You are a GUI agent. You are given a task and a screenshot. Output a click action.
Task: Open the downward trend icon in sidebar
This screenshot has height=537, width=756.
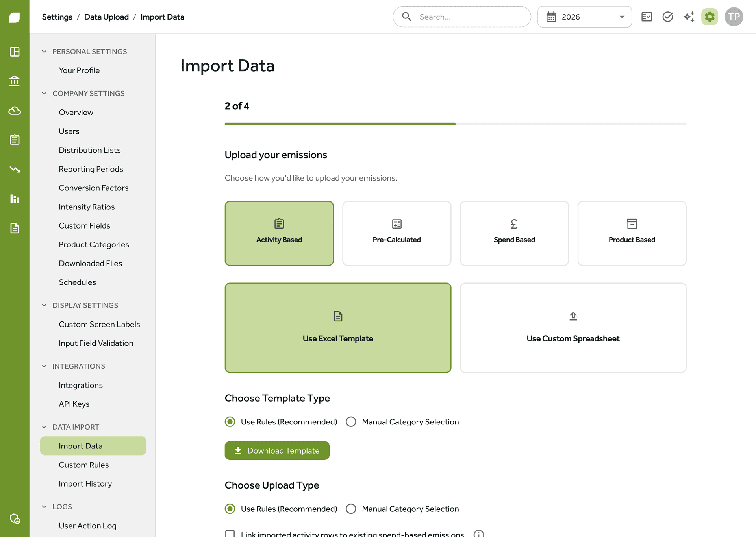click(15, 169)
